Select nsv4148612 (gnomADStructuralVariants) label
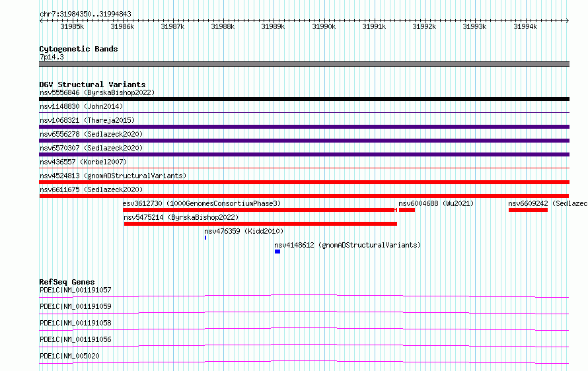 348,245
